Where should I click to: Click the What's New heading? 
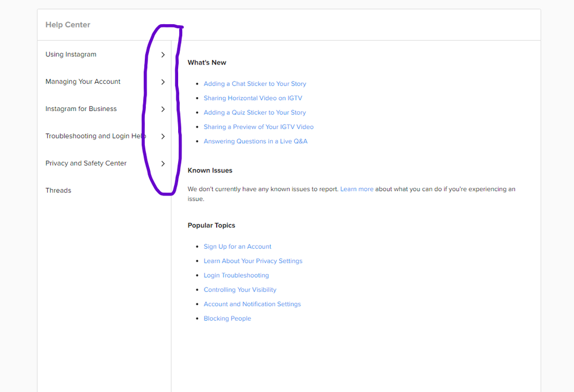(x=207, y=62)
